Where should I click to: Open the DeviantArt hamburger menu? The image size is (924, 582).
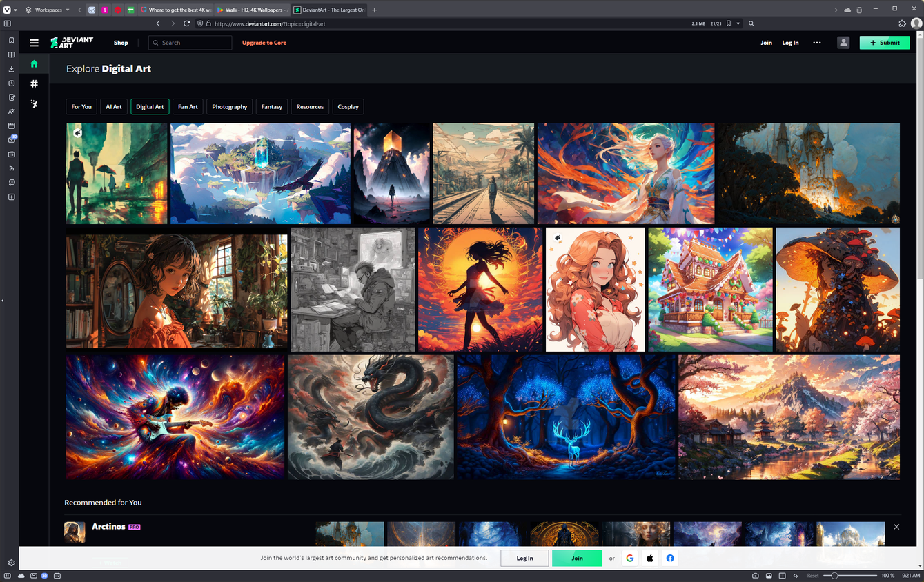point(34,43)
